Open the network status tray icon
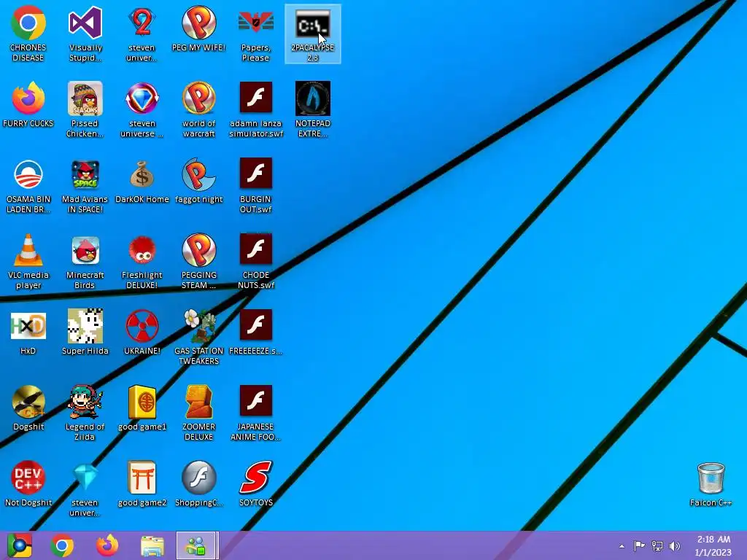 (x=657, y=545)
